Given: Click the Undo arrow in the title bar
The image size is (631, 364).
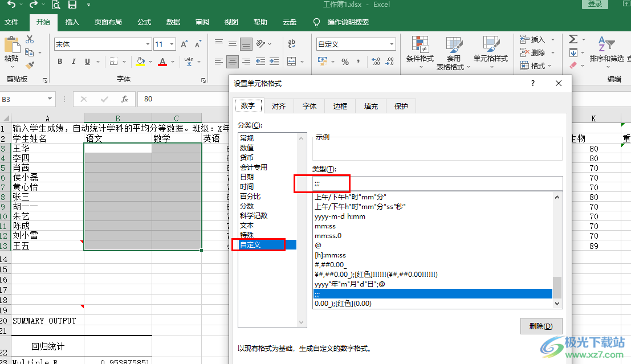Looking at the screenshot, I should click(11, 5).
